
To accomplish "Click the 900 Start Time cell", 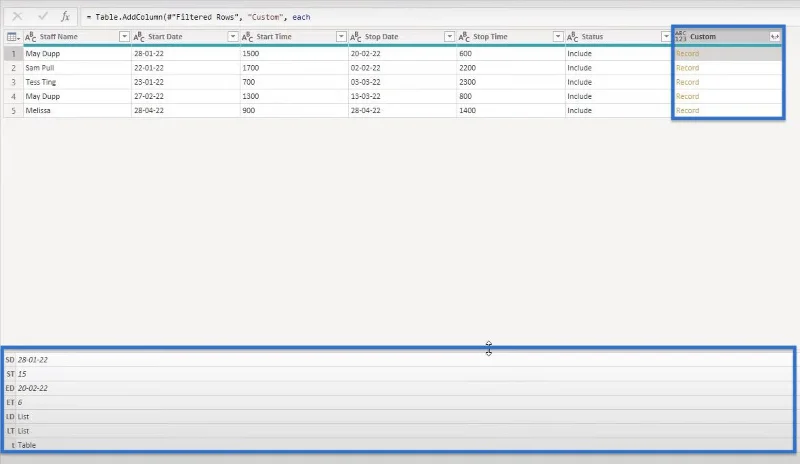I will coord(294,111).
